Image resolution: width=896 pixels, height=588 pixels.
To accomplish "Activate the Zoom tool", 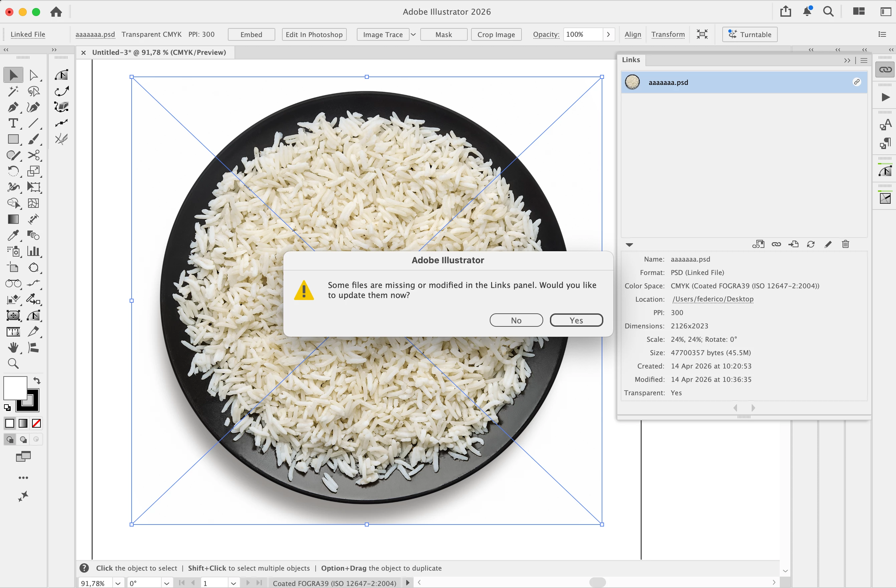I will click(x=13, y=363).
